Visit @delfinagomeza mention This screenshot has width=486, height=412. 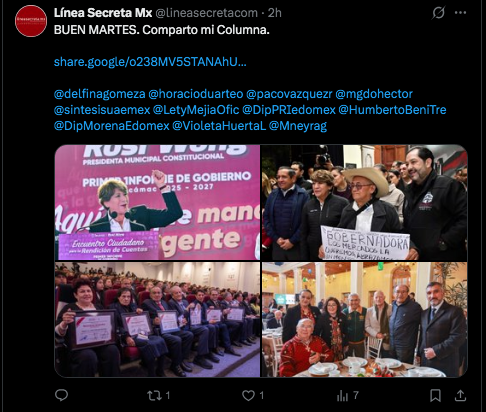coord(100,94)
